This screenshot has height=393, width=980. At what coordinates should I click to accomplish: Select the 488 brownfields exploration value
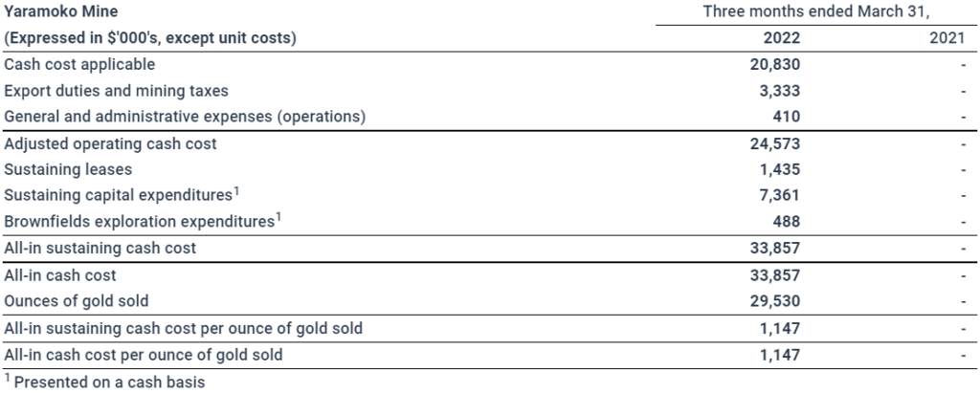point(788,222)
